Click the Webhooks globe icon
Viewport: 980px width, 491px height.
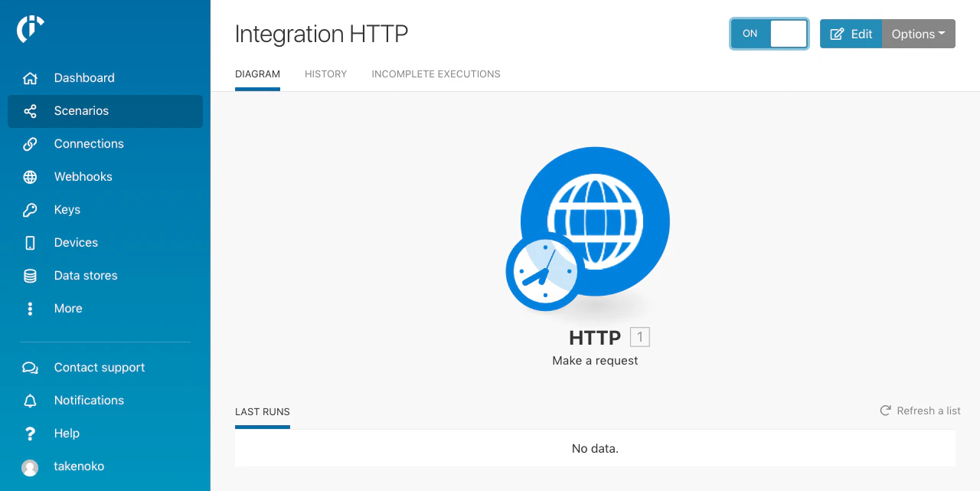(30, 177)
